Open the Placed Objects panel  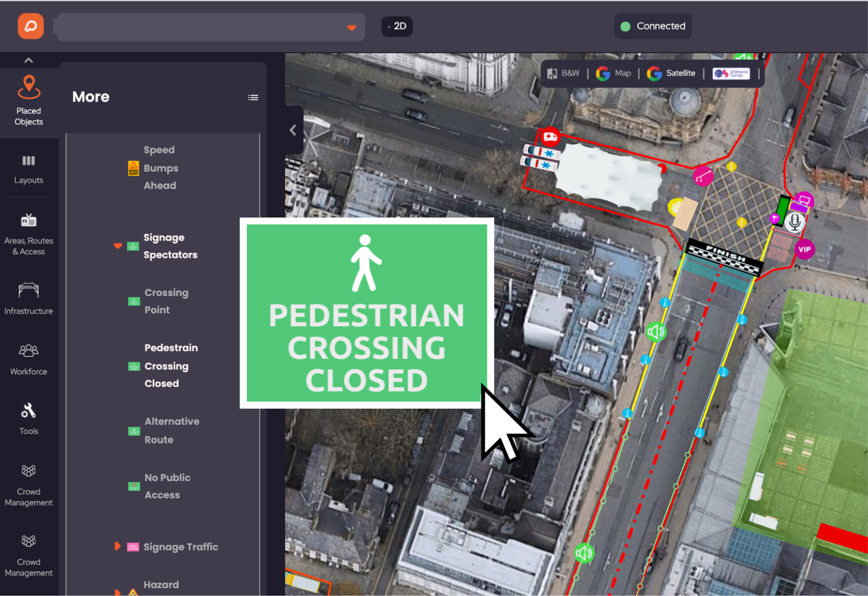click(29, 101)
